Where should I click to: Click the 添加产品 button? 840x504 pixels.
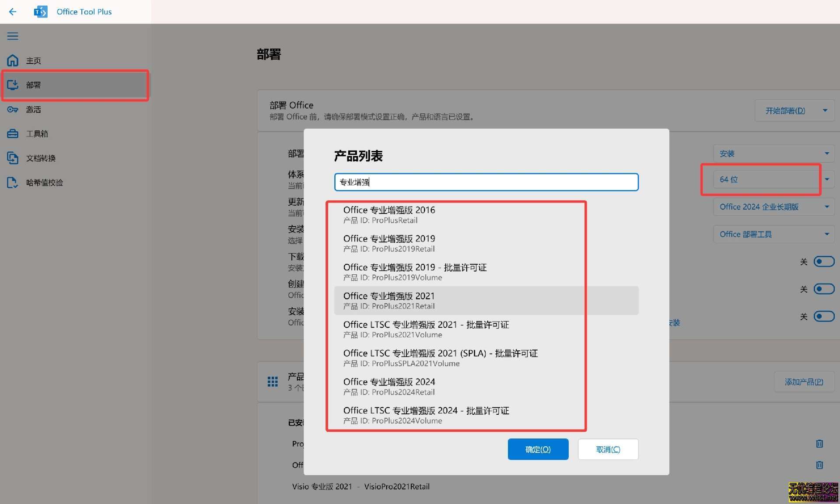(x=803, y=381)
